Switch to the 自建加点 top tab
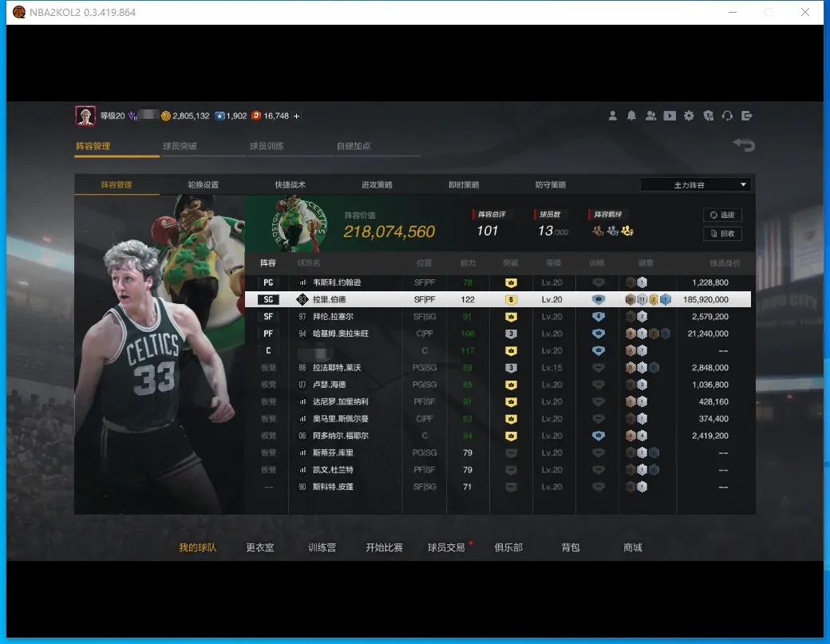Screen dimensions: 830x644 (x=353, y=146)
